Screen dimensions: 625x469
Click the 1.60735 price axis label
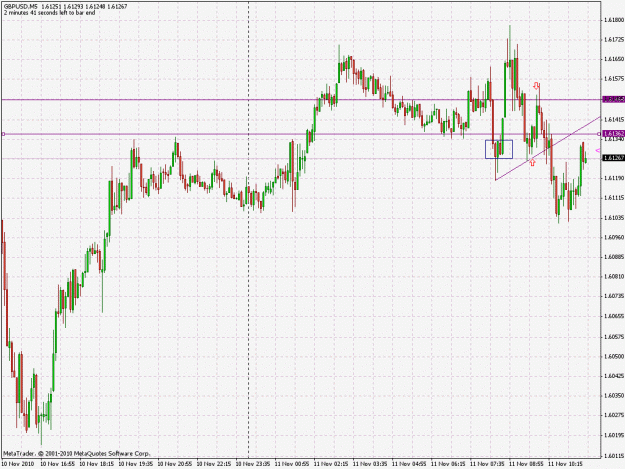click(614, 296)
